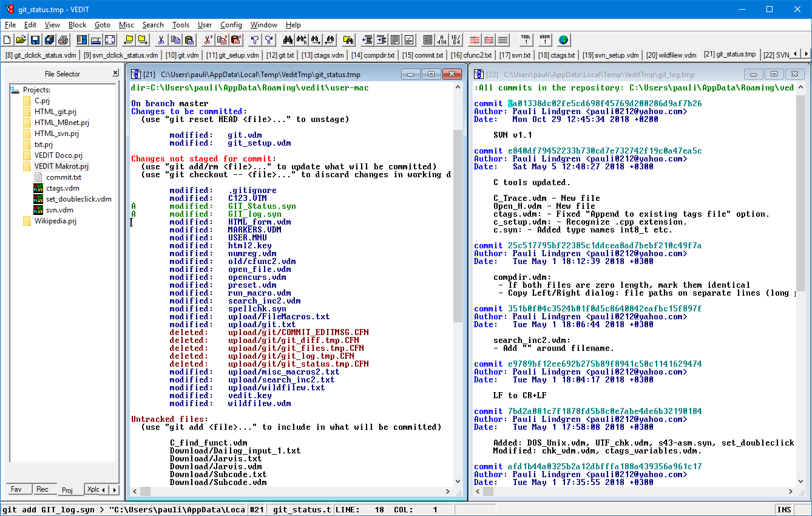This screenshot has width=812, height=516.
Task: Click the TOOL 1 toolbar button
Action: [526, 40]
